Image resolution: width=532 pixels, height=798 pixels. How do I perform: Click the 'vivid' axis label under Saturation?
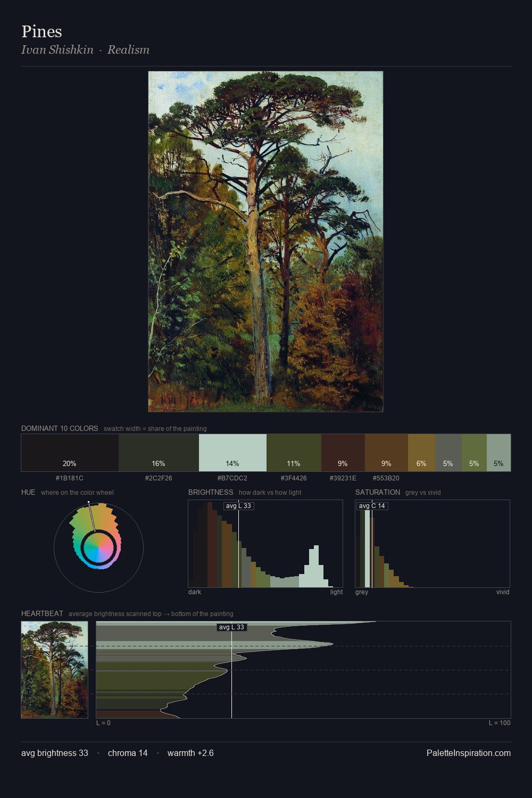[503, 592]
